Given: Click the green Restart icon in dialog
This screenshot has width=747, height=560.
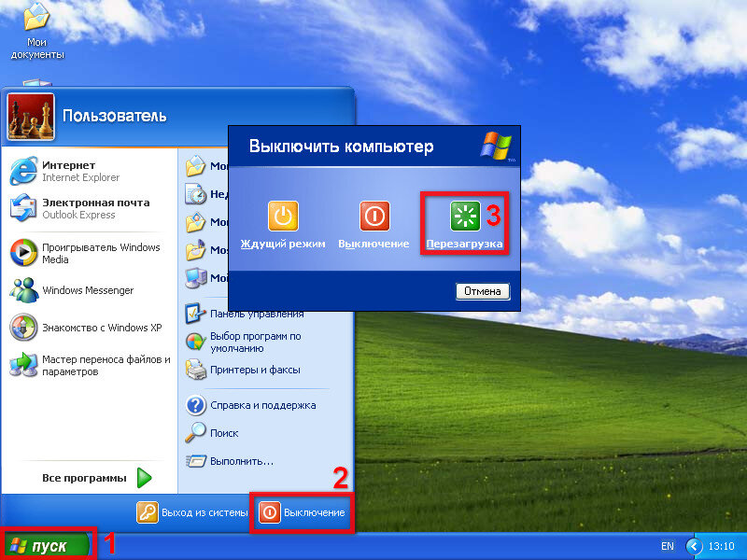Looking at the screenshot, I should tap(465, 216).
